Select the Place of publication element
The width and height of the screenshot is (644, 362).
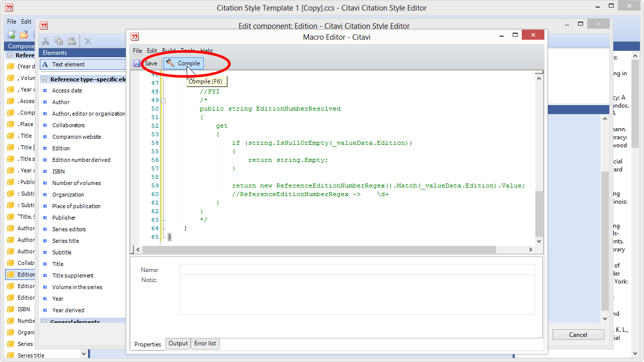[76, 206]
